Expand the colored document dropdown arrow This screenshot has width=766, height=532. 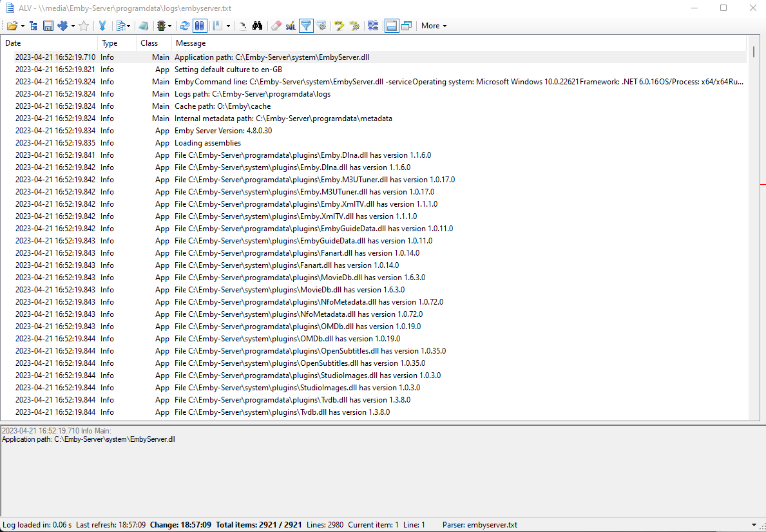128,26
